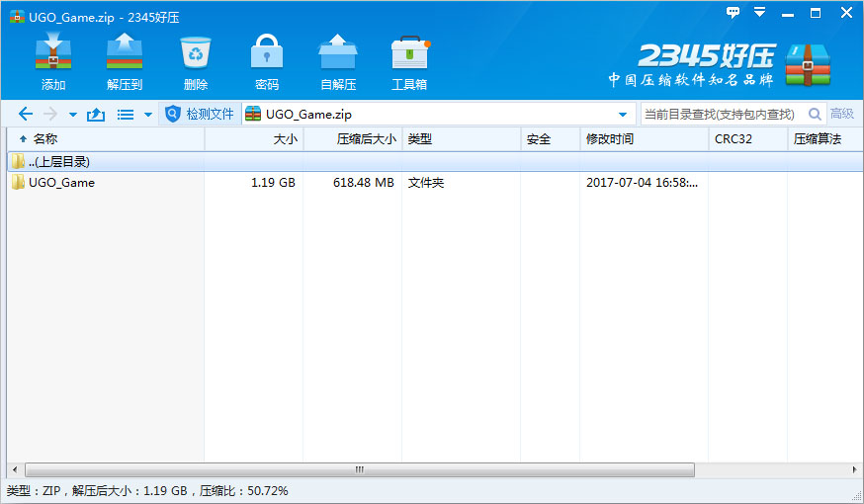Expand the address path dropdown
This screenshot has height=504, width=864.
pos(623,115)
